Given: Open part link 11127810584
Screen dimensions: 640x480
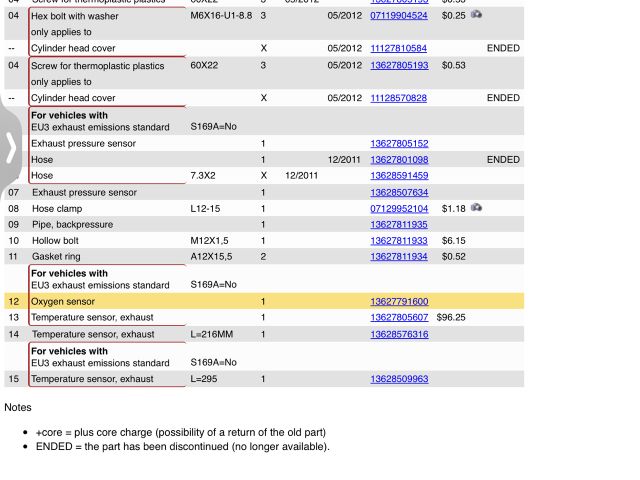Looking at the screenshot, I should pos(398,48).
